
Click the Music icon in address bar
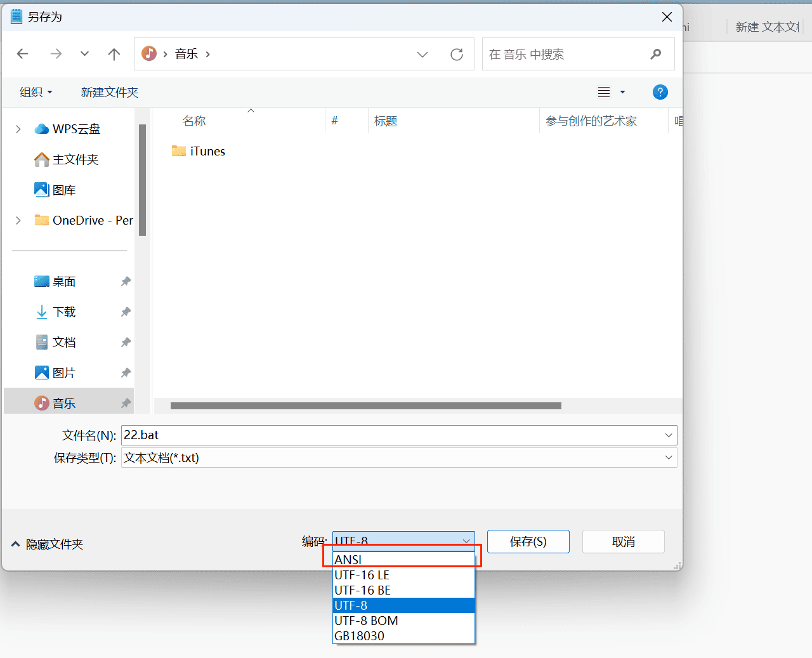pyautogui.click(x=149, y=53)
